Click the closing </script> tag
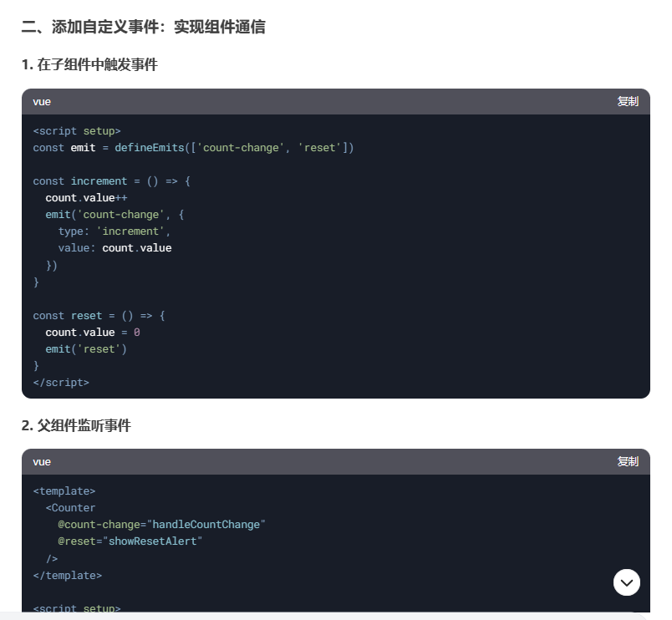This screenshot has height=620, width=672. click(61, 383)
